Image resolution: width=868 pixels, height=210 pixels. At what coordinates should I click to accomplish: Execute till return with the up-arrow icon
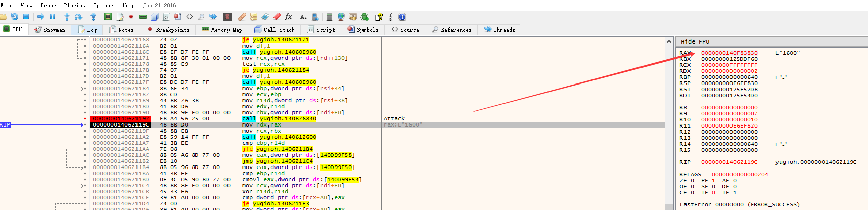coord(93,17)
